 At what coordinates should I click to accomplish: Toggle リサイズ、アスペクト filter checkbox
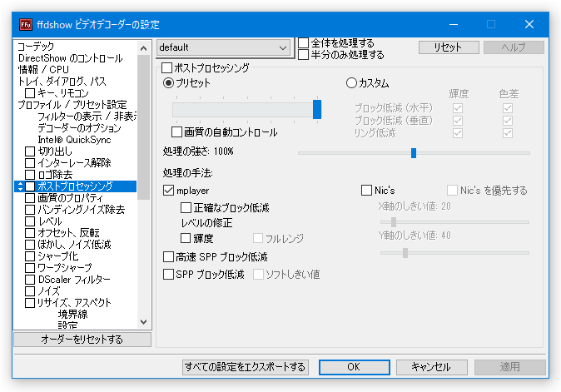(30, 303)
